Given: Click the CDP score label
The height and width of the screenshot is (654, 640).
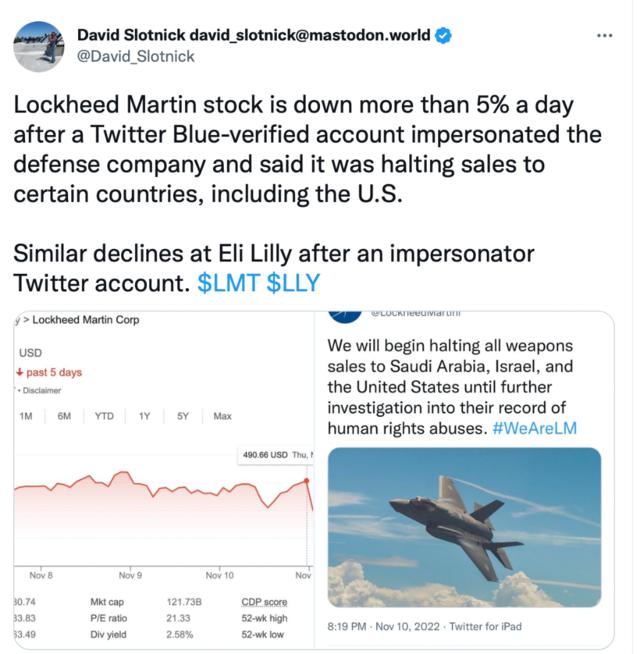Looking at the screenshot, I should [x=264, y=602].
